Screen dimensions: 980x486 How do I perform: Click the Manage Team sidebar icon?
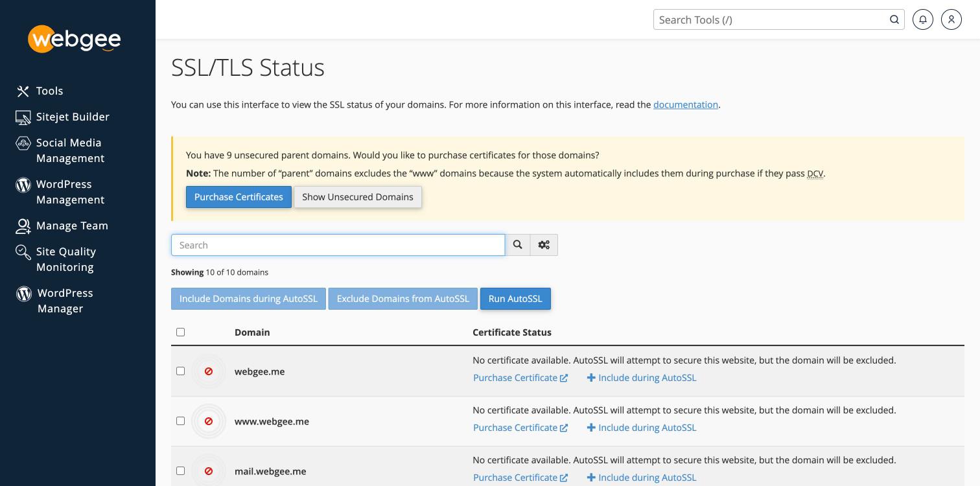pos(23,226)
